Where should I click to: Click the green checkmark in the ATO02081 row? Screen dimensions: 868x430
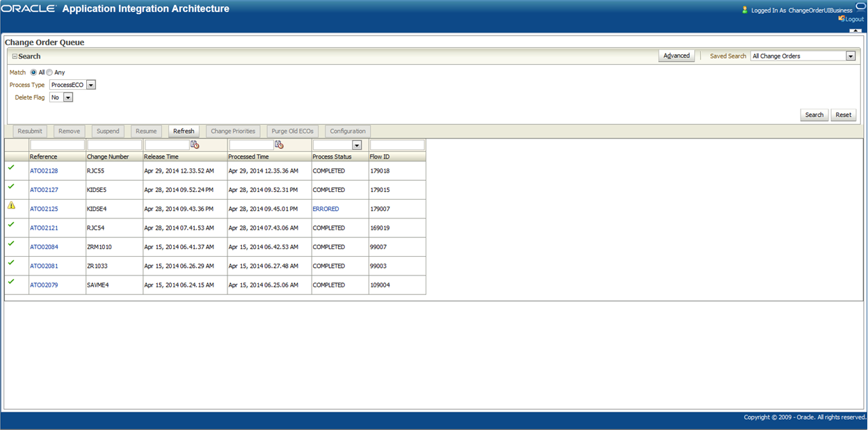point(11,262)
